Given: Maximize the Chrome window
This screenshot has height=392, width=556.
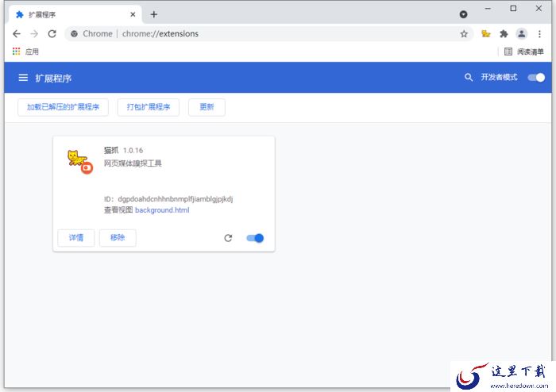Looking at the screenshot, I should [513, 9].
